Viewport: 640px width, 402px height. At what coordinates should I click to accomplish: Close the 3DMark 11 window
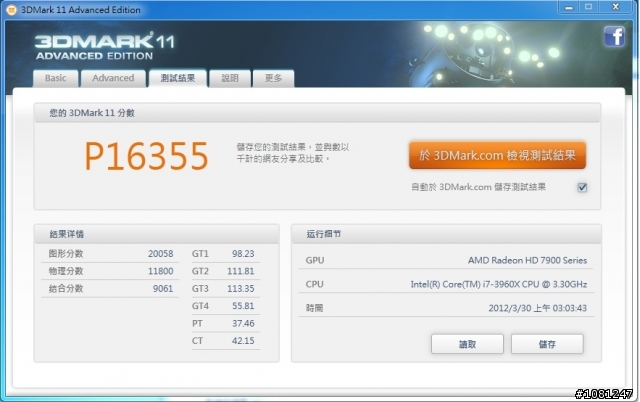[x=616, y=7]
